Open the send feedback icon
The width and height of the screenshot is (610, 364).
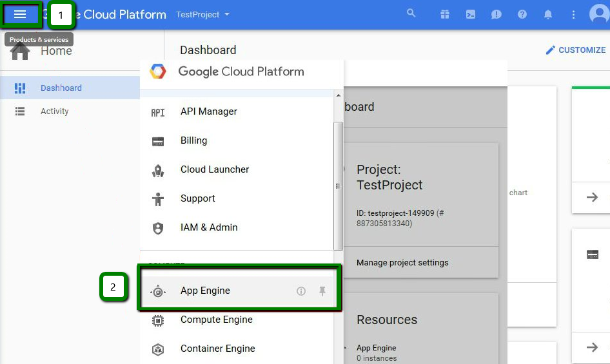(x=496, y=14)
